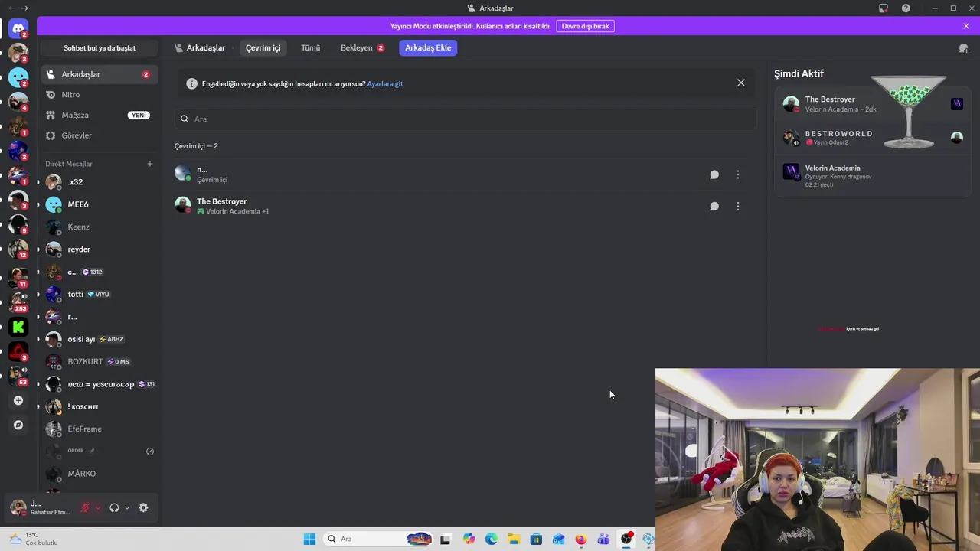Expand microphone input options arrow

[98, 507]
